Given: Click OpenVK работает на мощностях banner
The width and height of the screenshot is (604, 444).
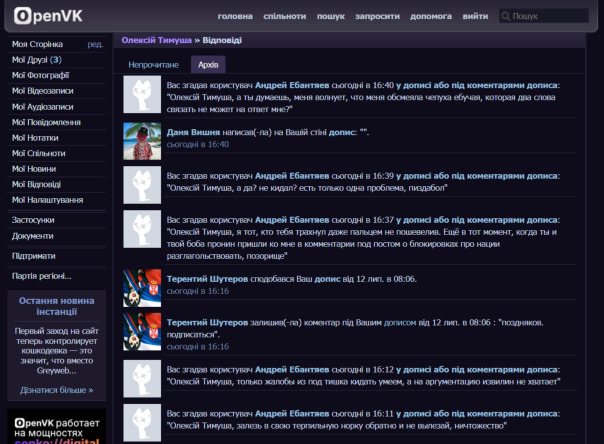Looking at the screenshot, I should 57,427.
